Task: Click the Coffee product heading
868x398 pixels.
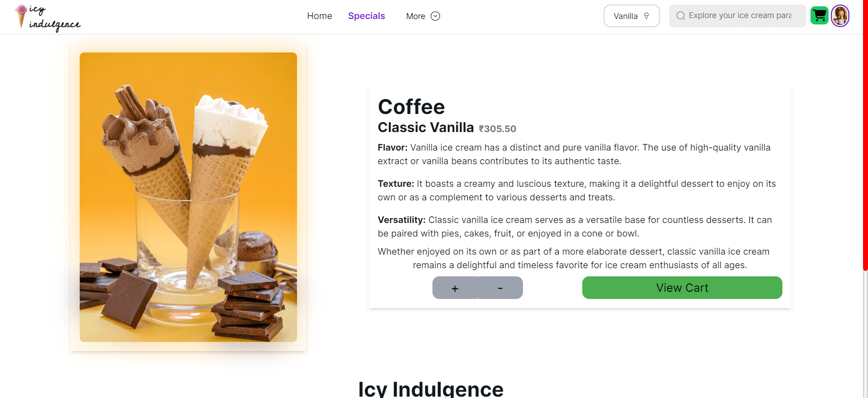Action: [x=411, y=107]
